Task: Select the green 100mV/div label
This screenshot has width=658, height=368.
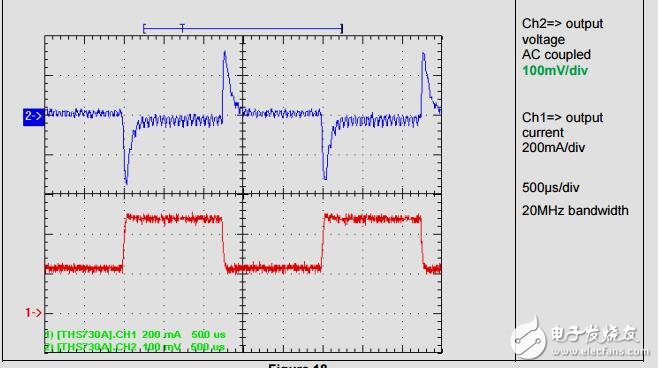Action: (555, 70)
